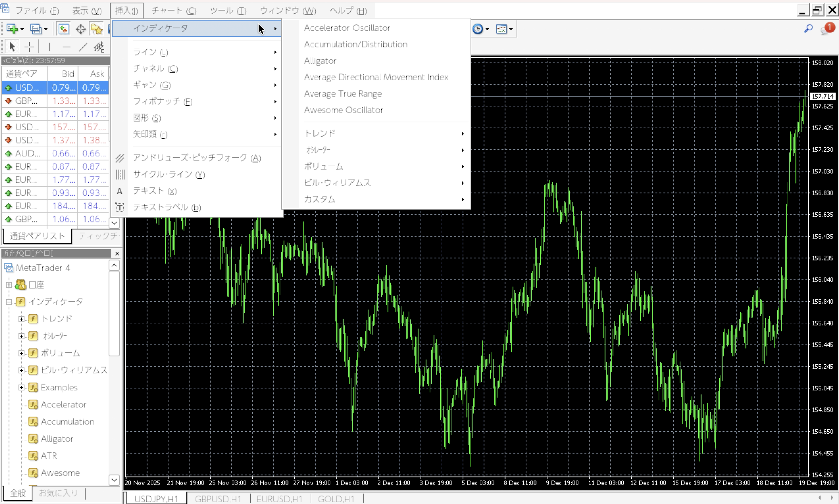This screenshot has height=504, width=839.
Task: Toggle the Navigator folder-star button
Action: (x=97, y=29)
